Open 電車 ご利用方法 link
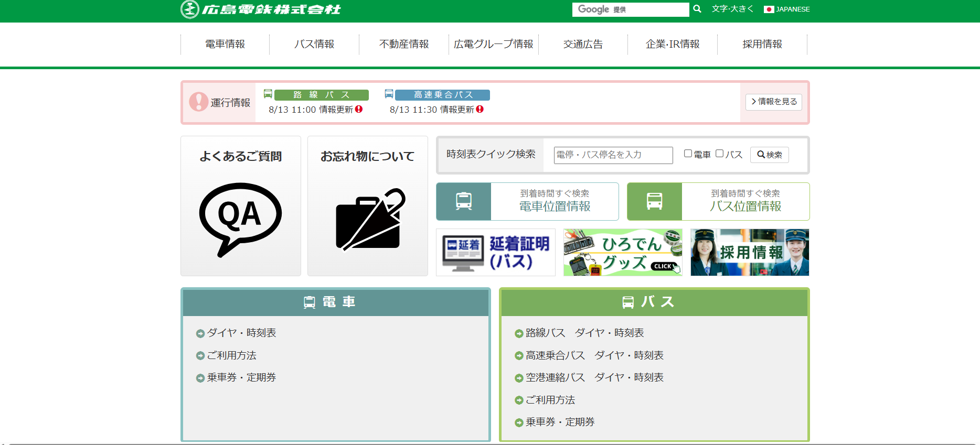980x445 pixels. pos(231,355)
